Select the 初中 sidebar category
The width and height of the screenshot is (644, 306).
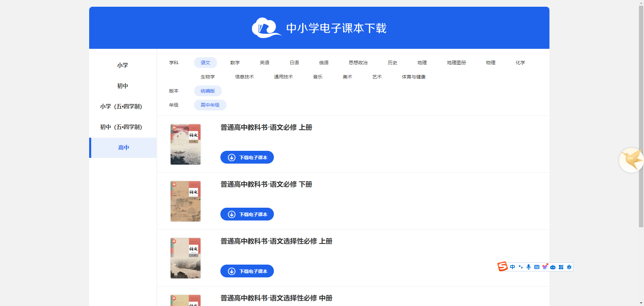[x=122, y=86]
